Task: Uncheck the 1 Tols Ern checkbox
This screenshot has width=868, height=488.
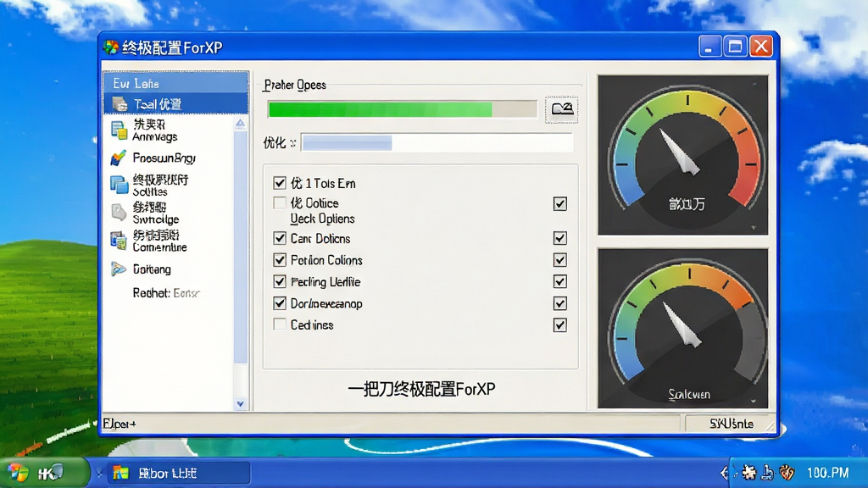Action: pos(280,183)
